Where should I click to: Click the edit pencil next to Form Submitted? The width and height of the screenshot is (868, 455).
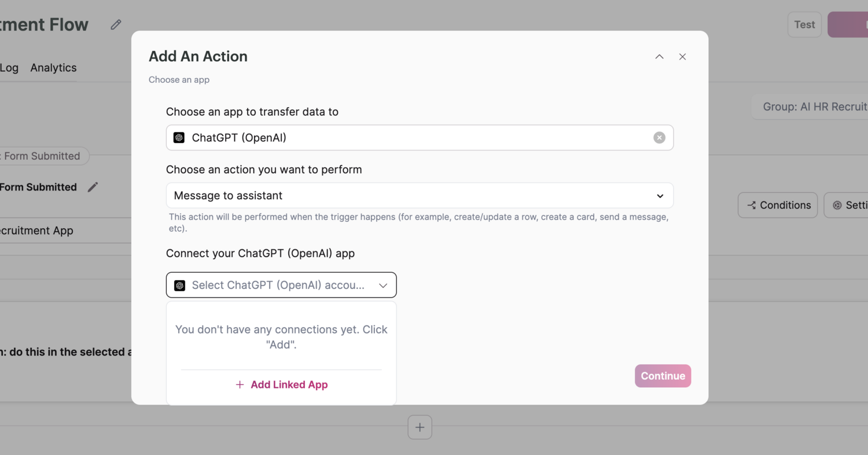93,187
